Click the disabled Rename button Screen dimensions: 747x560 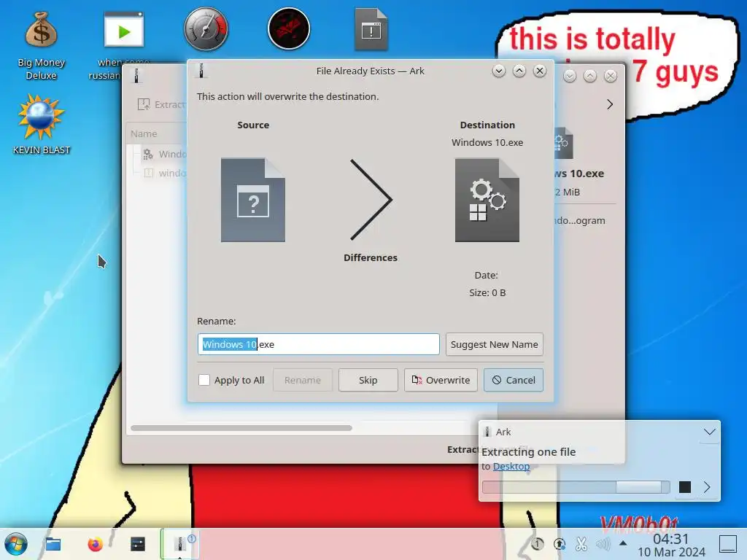[x=303, y=380]
